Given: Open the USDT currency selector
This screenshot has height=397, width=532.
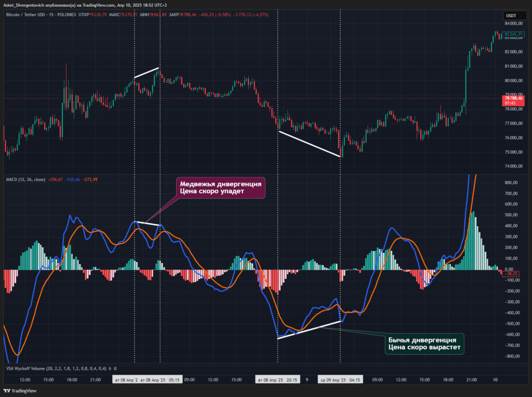Looking at the screenshot, I should (515, 16).
